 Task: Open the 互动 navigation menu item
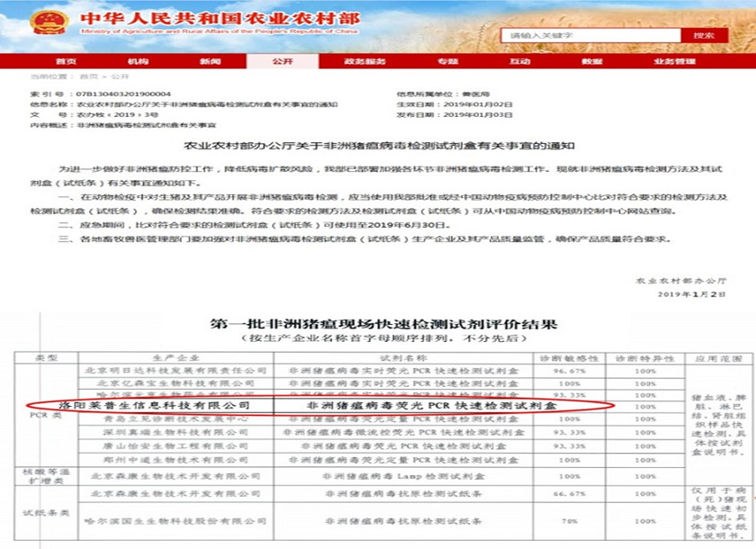(x=520, y=61)
